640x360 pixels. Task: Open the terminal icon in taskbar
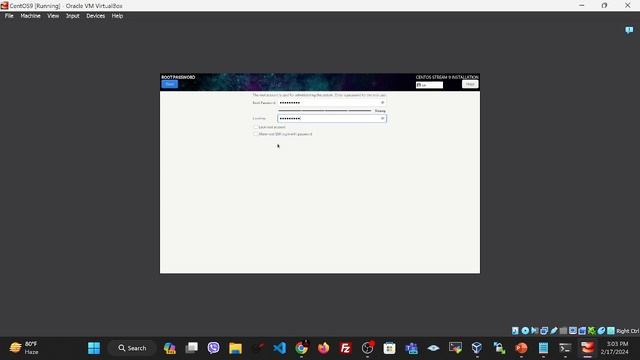tap(565, 348)
